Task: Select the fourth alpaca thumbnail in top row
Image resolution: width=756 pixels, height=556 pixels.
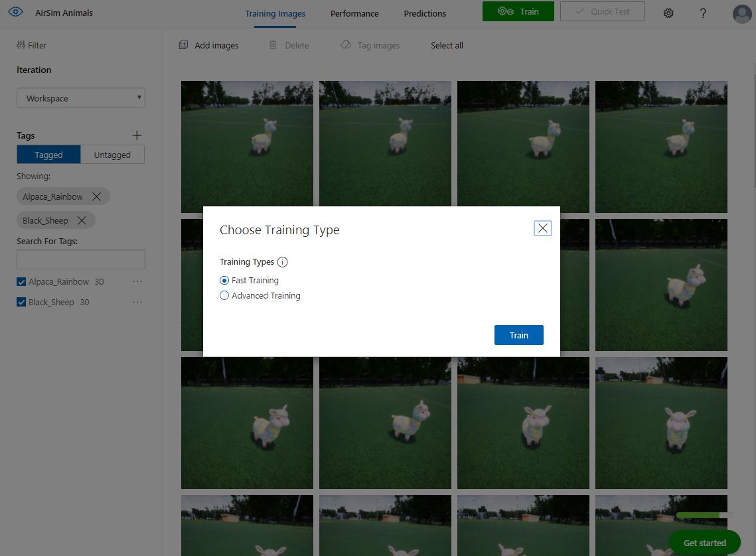Action: [x=662, y=147]
